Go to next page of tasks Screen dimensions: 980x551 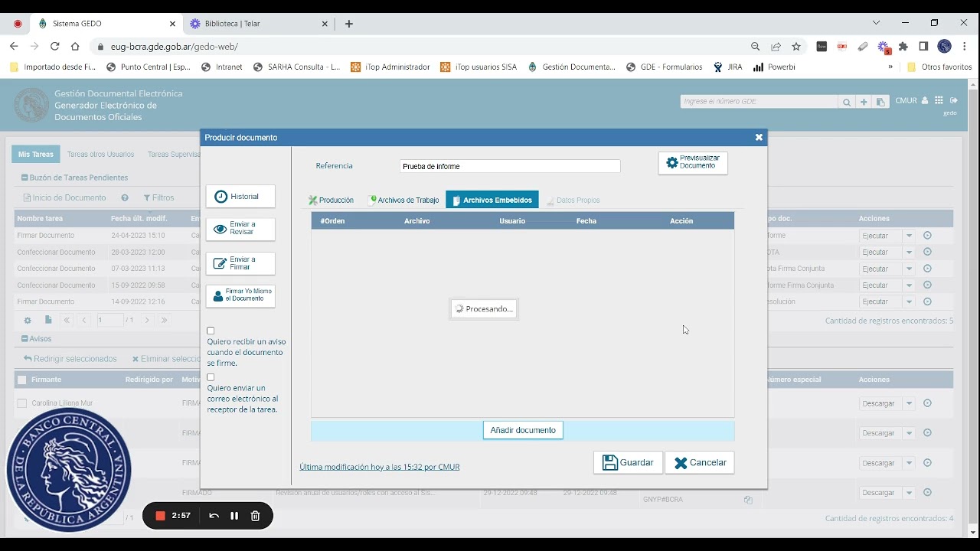pyautogui.click(x=147, y=320)
